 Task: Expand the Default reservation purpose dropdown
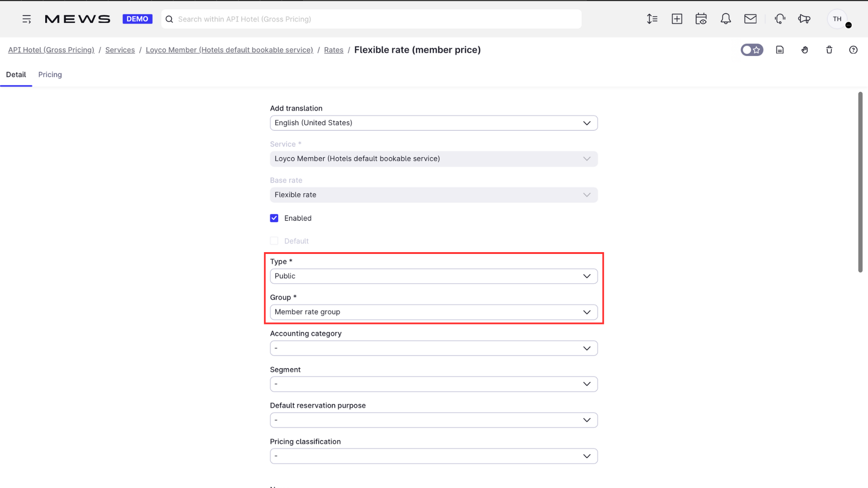[434, 420]
